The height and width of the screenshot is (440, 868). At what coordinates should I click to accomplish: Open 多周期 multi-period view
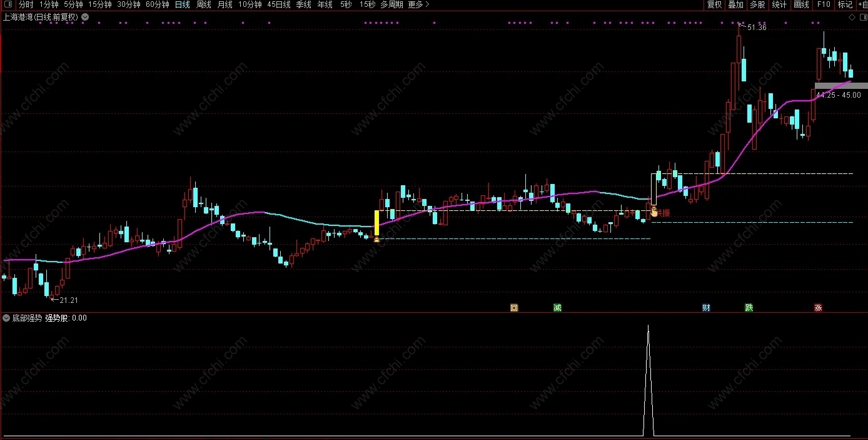point(391,4)
